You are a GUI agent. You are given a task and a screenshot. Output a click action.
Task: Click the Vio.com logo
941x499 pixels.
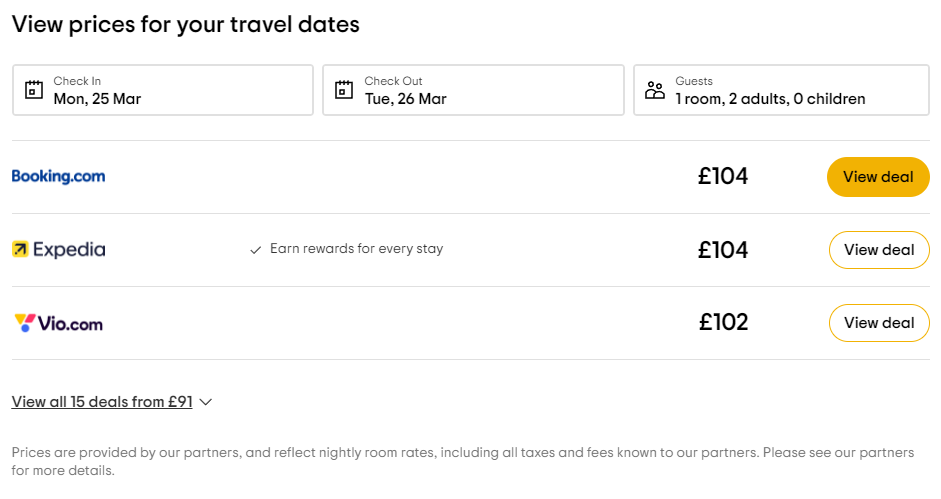coord(58,323)
